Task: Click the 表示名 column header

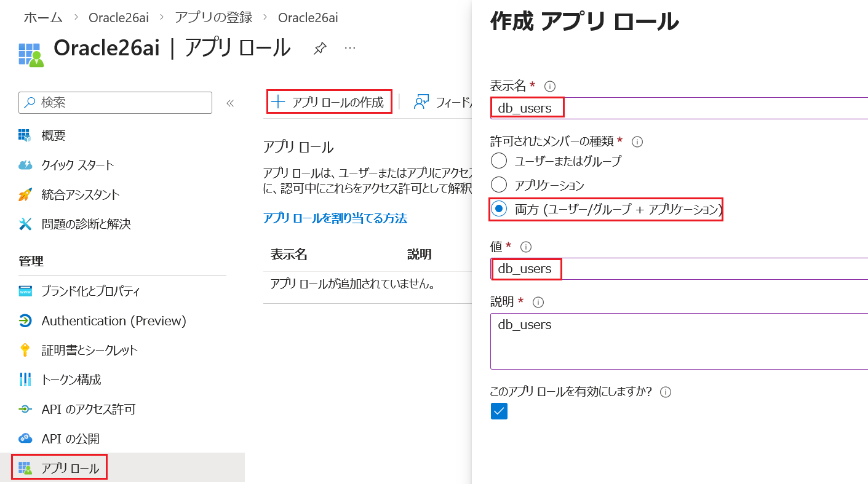Action: (x=289, y=255)
